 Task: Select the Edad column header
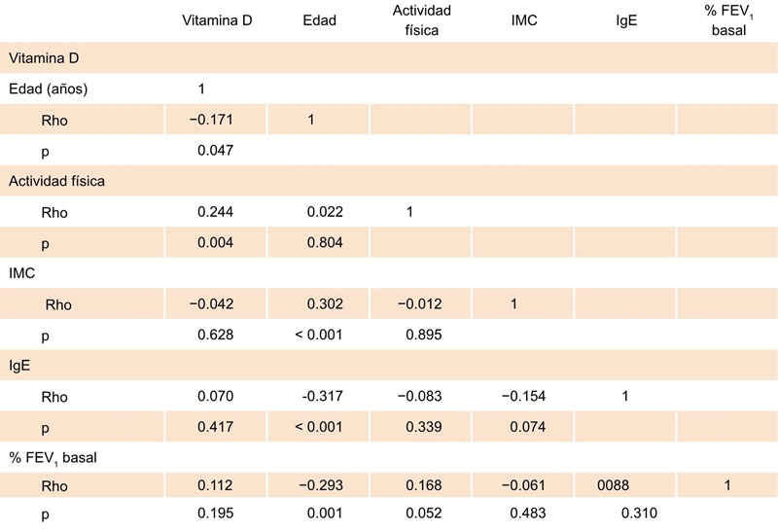click(319, 20)
